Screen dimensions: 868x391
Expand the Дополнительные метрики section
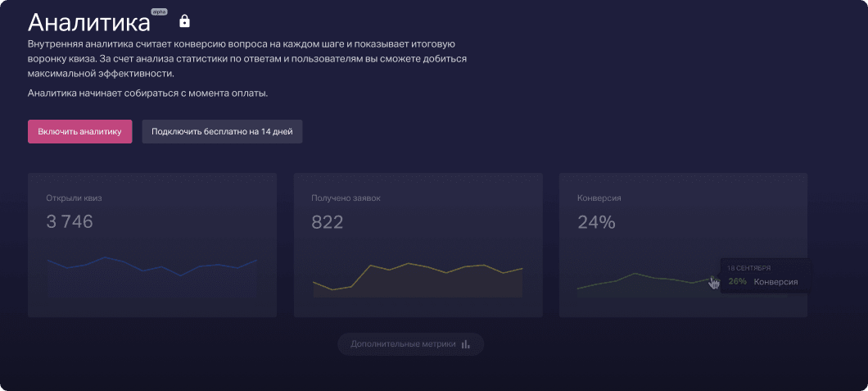pos(410,344)
